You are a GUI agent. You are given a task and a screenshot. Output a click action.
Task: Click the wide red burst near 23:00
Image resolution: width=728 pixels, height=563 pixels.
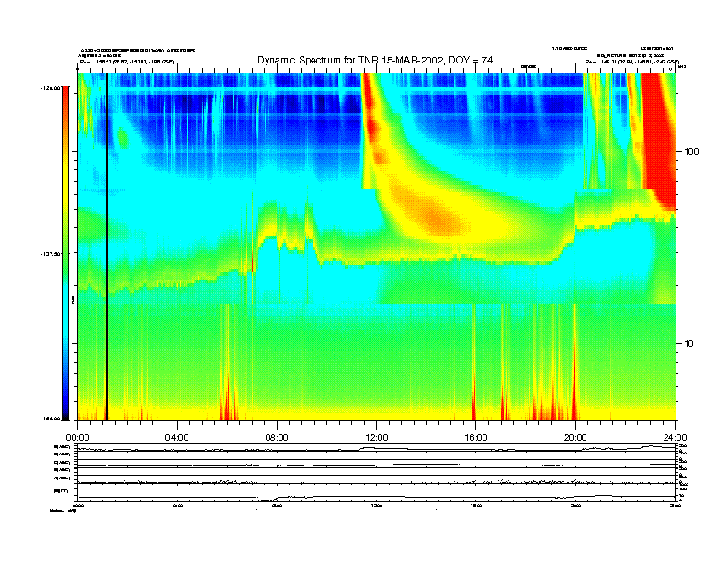[x=658, y=139]
